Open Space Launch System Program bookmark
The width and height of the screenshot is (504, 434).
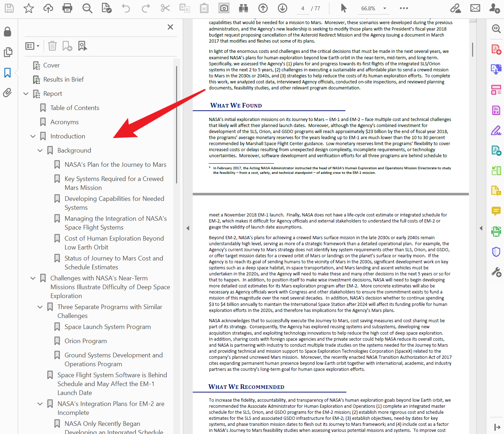point(108,327)
